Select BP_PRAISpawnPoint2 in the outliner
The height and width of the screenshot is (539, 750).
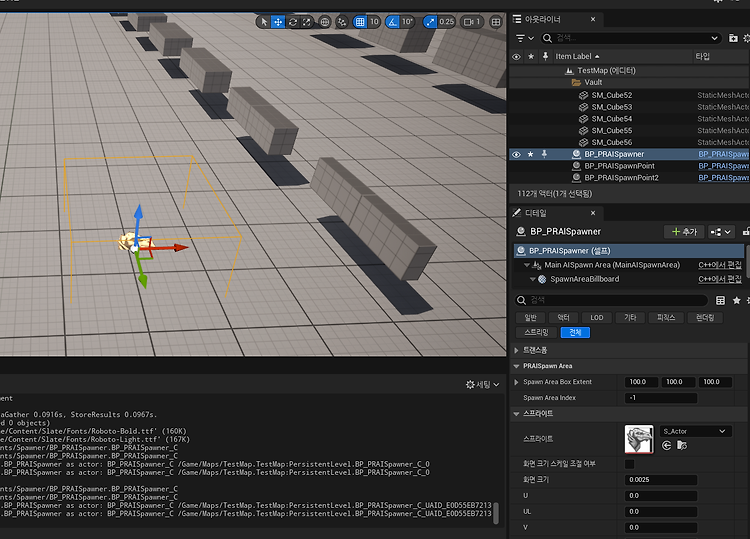[x=621, y=177]
